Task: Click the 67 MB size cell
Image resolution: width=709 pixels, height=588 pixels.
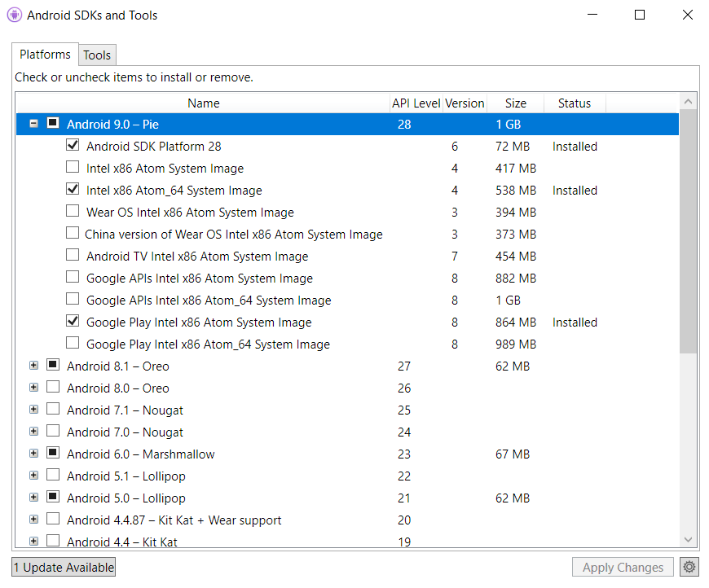Action: 513,454
